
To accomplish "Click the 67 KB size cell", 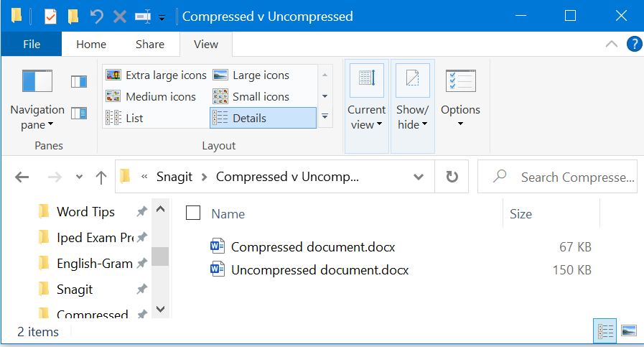I will point(575,246).
